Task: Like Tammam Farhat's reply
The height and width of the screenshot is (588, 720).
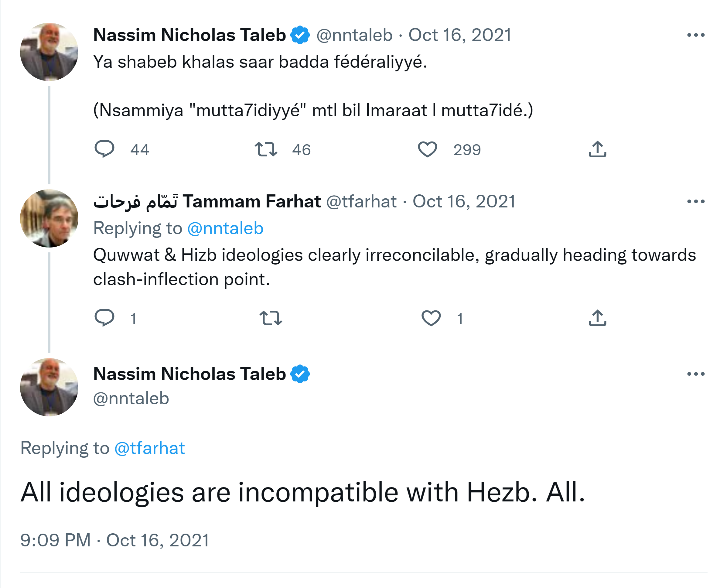Action: click(x=431, y=318)
